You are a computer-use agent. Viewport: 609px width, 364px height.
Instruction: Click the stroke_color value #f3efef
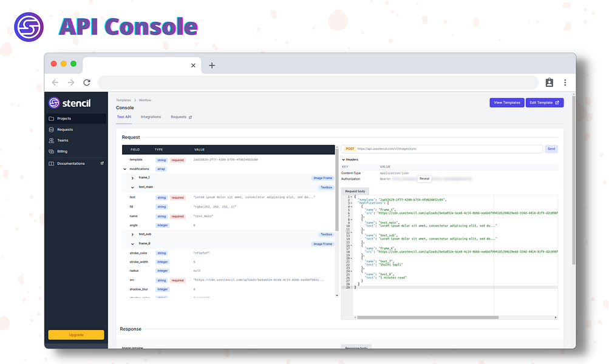(x=202, y=253)
